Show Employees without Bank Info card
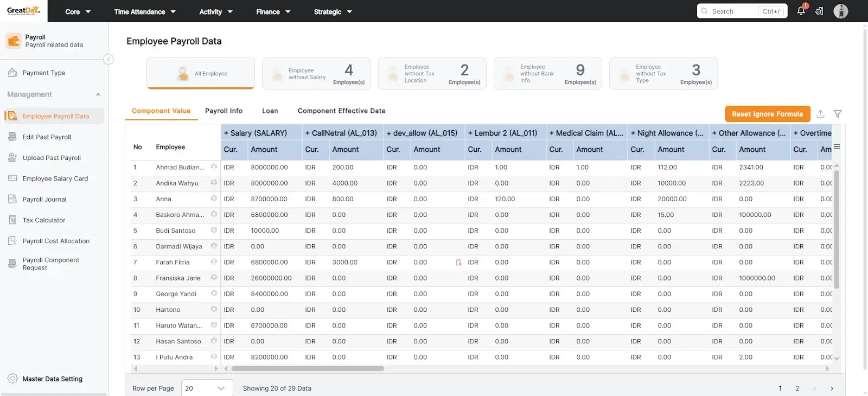This screenshot has height=396, width=868. click(547, 74)
